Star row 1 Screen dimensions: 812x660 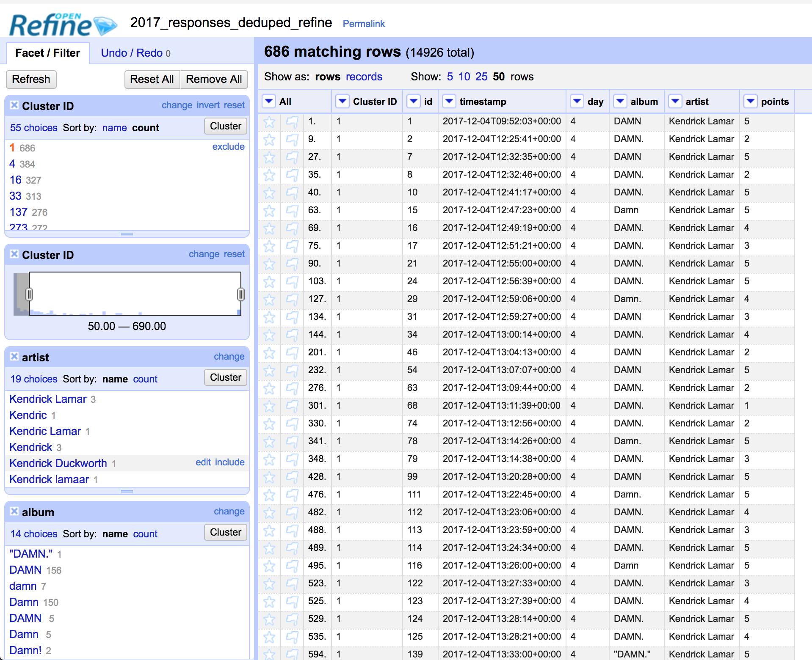click(x=269, y=122)
